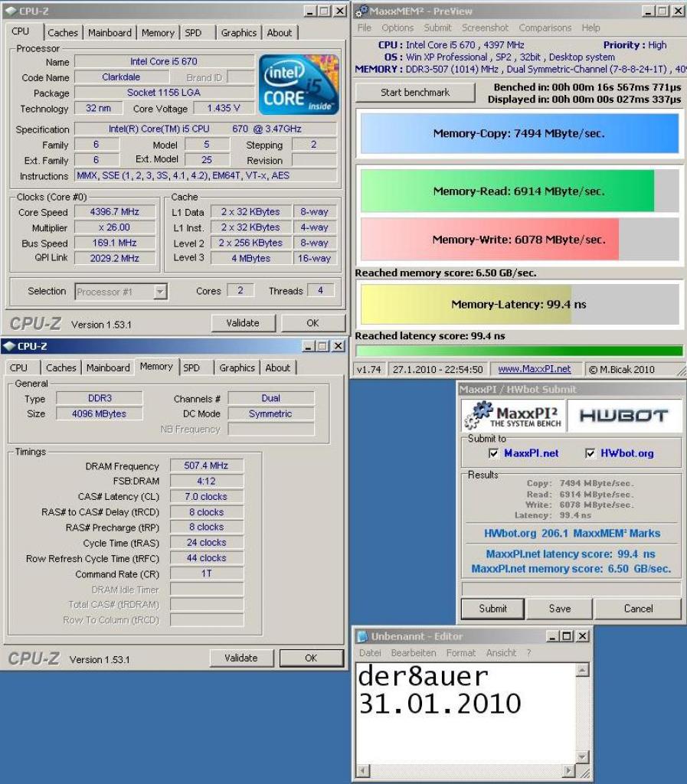Click the FSB:DRAM value 4:12
This screenshot has width=687, height=784.
[207, 481]
